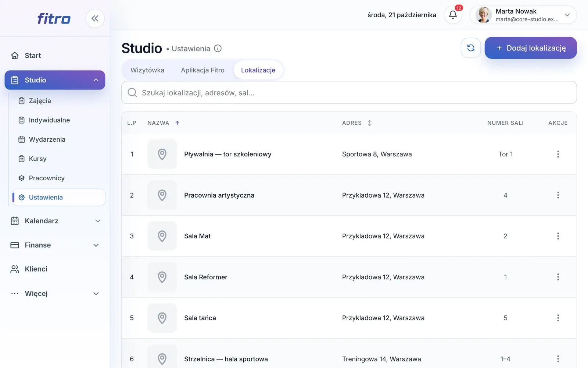Click address Sportowa 8, Warszawa
Viewport: 588px width, 368px height.
(377, 154)
